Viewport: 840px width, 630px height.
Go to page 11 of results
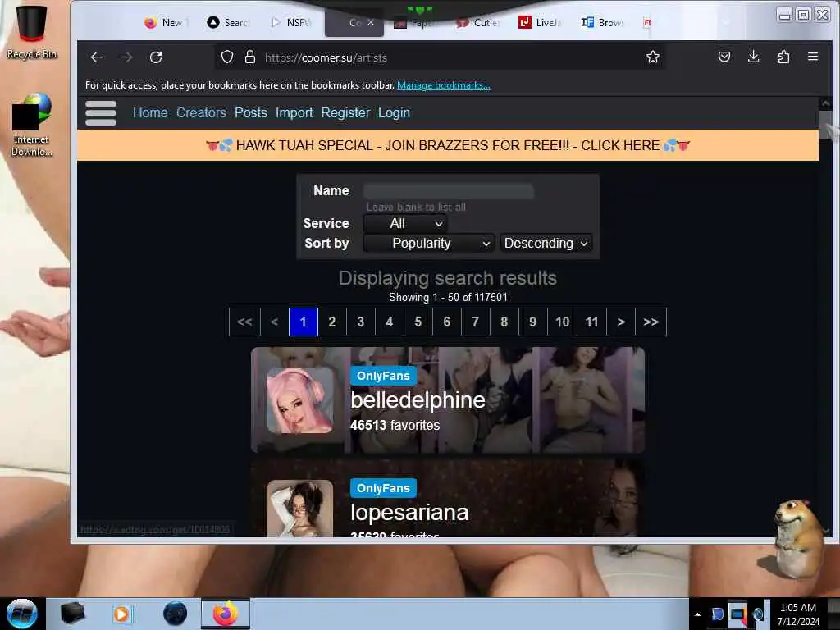[x=591, y=322]
